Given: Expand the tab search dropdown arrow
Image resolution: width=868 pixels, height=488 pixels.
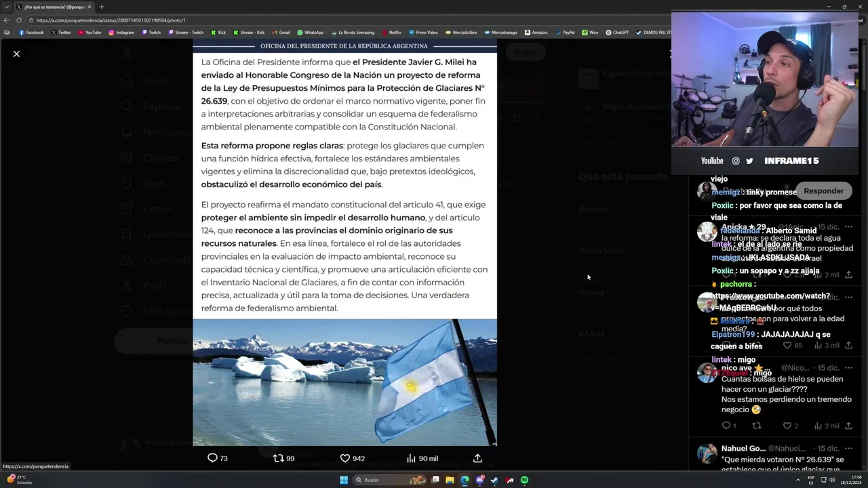Looking at the screenshot, I should click(x=7, y=7).
